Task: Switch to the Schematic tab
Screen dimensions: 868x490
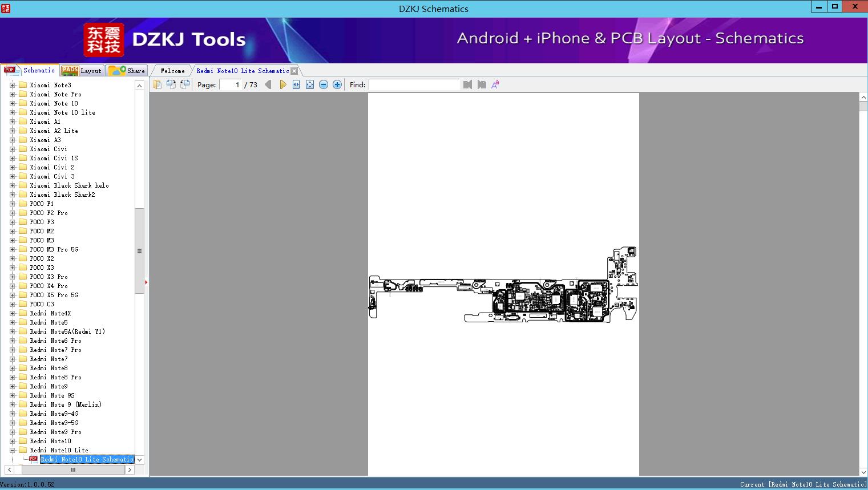Action: click(30, 70)
